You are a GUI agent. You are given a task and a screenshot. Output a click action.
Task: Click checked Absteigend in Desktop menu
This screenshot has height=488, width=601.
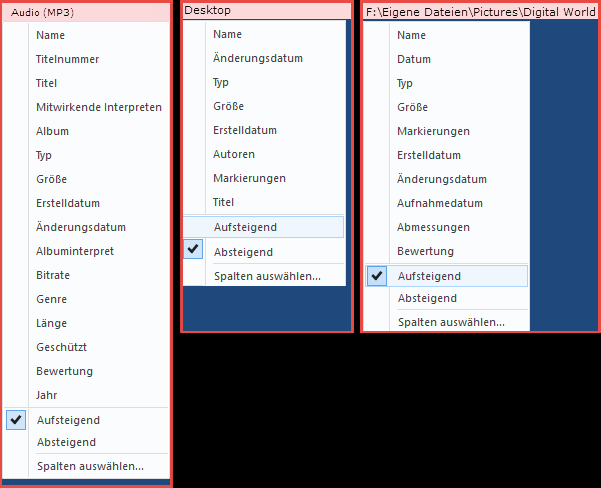(x=243, y=252)
